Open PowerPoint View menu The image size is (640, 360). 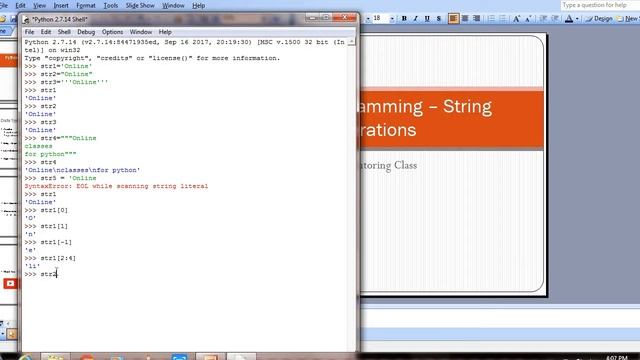39,5
